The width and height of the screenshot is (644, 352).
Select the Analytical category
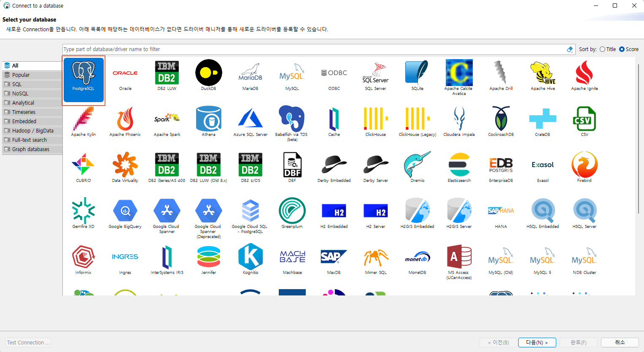[x=32, y=103]
